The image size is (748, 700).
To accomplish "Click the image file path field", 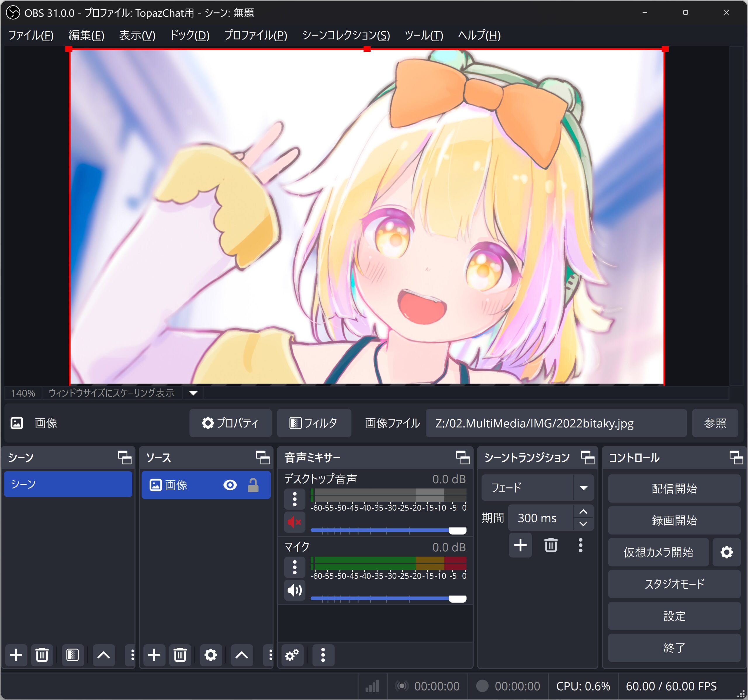I will tap(556, 423).
